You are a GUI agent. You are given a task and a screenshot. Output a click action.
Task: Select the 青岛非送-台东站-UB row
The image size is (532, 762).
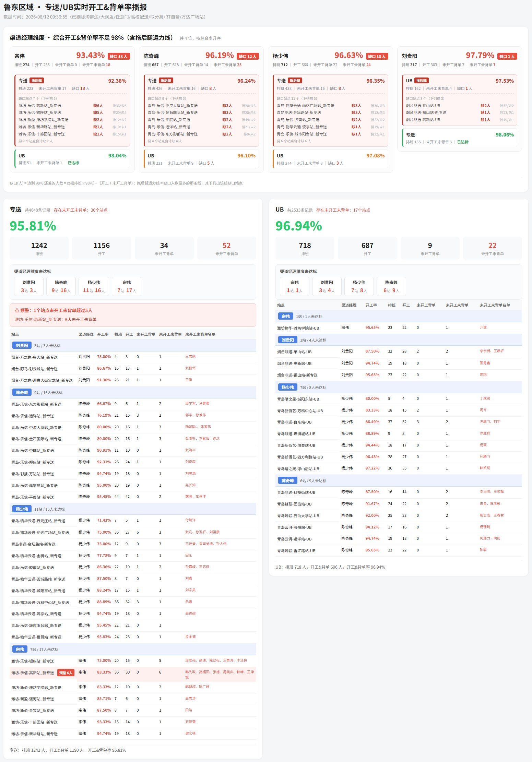pos(399,422)
